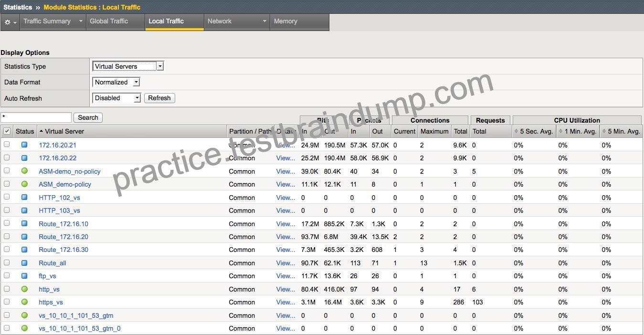Click blue status icon for ftp_vs
The image size is (644, 335).
[24, 275]
